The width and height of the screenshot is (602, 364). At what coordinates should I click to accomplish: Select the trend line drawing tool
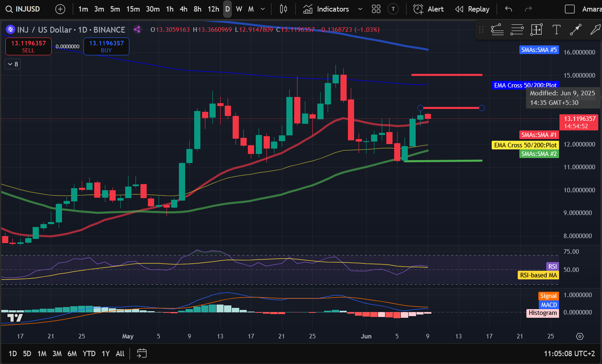[576, 29]
